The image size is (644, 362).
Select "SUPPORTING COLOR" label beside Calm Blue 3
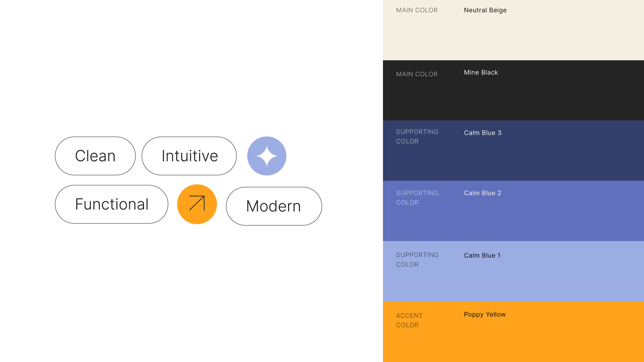tap(417, 136)
